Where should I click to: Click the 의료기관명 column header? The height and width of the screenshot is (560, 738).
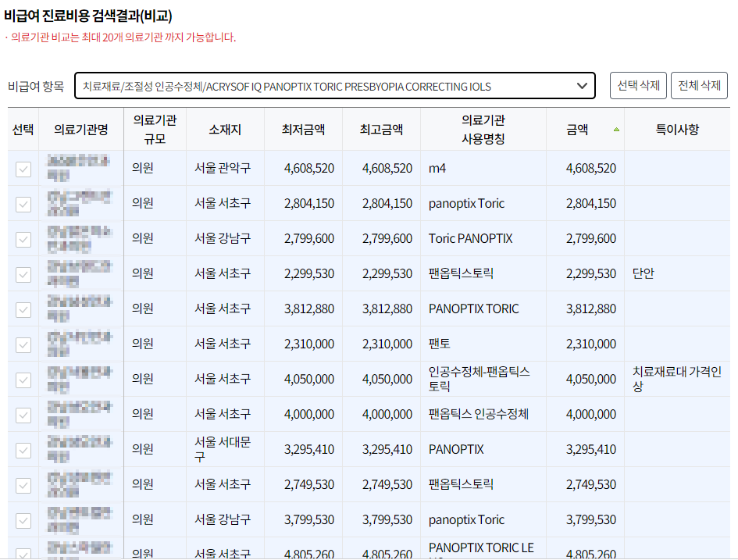pos(81,130)
